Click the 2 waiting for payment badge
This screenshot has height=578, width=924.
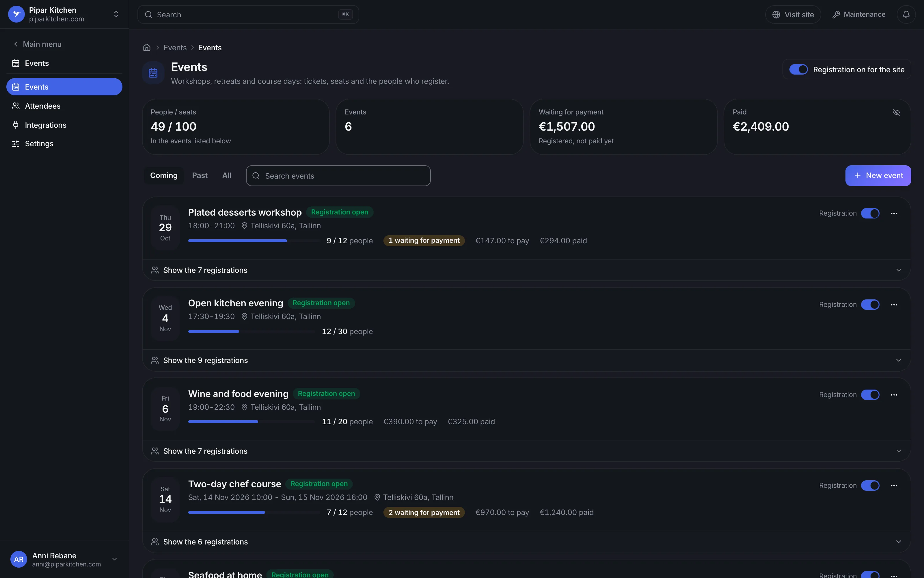tap(424, 512)
